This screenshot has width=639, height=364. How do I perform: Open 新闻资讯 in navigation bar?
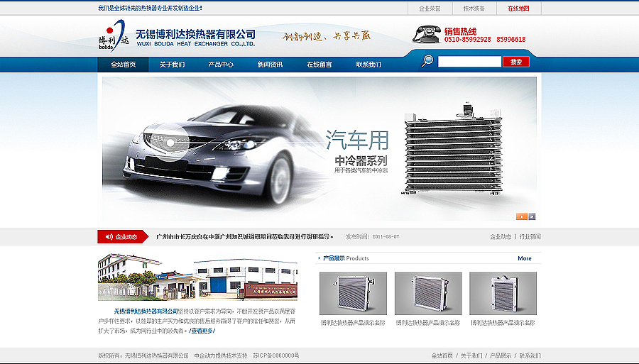coord(270,65)
